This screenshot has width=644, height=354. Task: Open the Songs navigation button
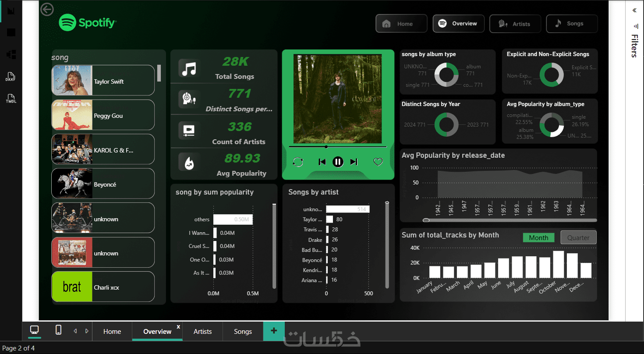pos(572,24)
